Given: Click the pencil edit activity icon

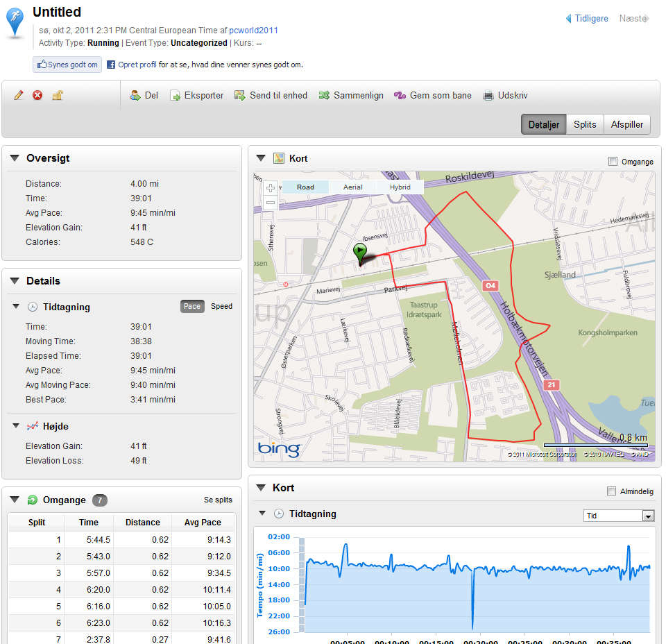Looking at the screenshot, I should coord(19,96).
